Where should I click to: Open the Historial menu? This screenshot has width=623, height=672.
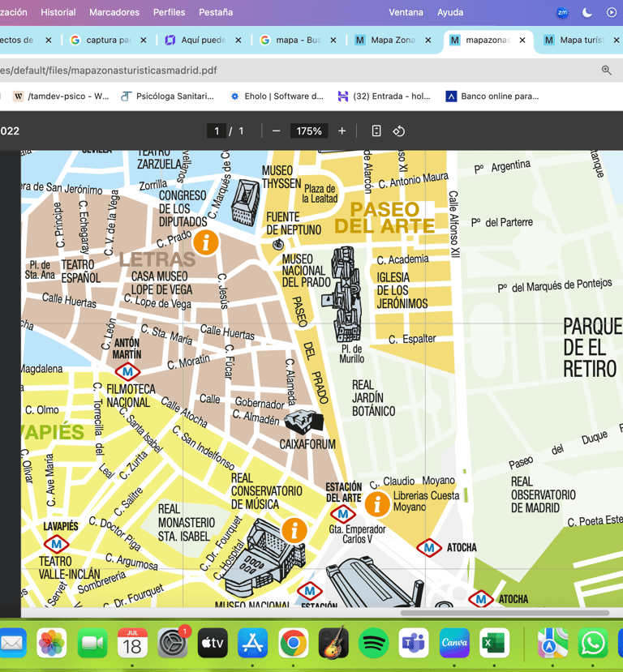pyautogui.click(x=58, y=12)
